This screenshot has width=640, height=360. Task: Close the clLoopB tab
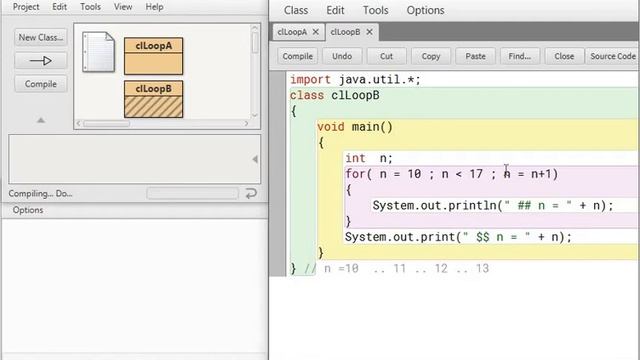[x=369, y=32]
